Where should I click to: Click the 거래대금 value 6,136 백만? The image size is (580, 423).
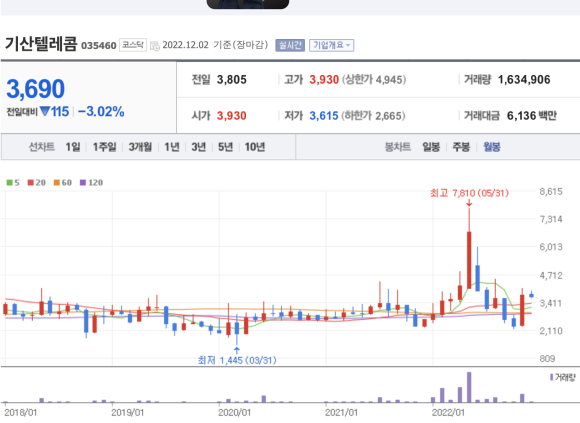532,116
